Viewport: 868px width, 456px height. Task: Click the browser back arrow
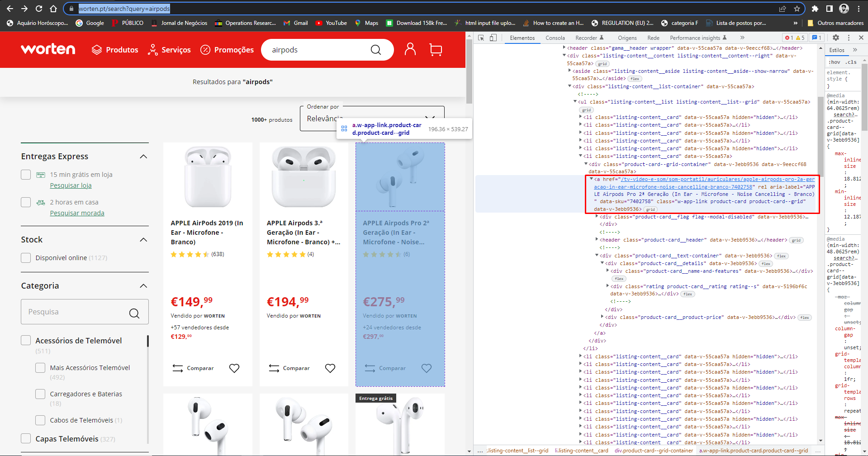10,9
